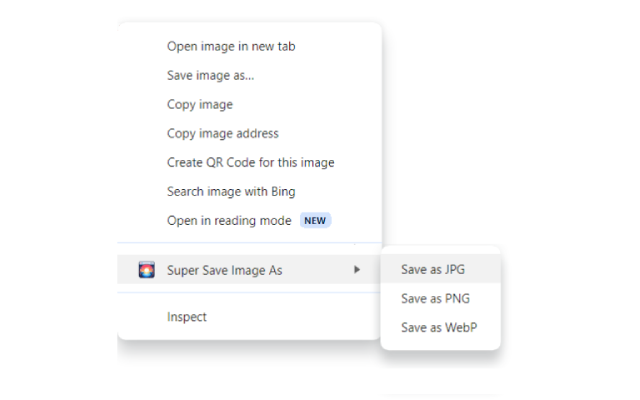This screenshot has height=400, width=640.
Task: Copy image from the context menu
Action: (x=200, y=104)
